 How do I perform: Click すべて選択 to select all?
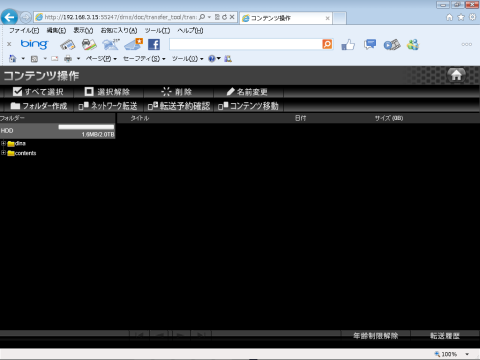(38, 92)
